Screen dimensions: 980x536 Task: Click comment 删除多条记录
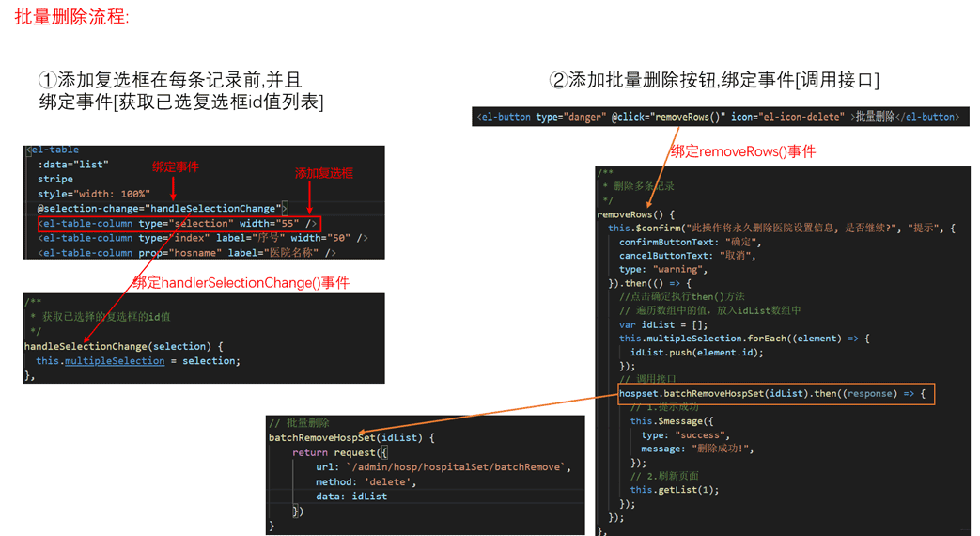(644, 186)
